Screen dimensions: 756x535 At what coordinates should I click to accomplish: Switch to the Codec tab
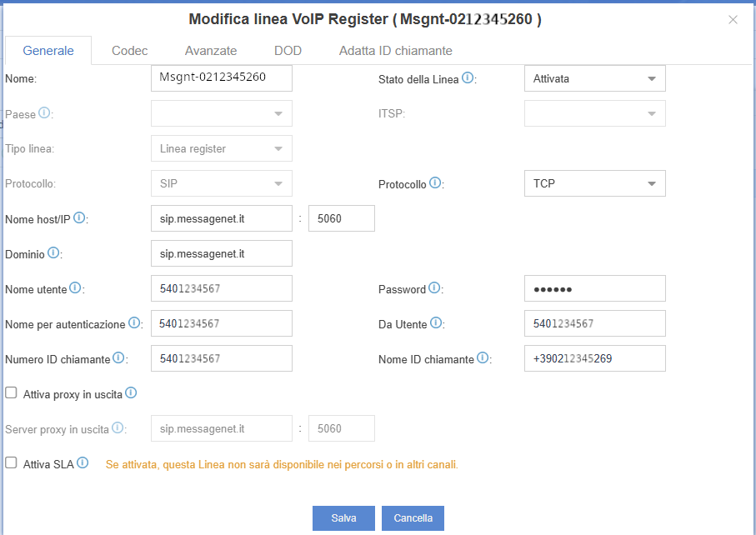(x=130, y=51)
